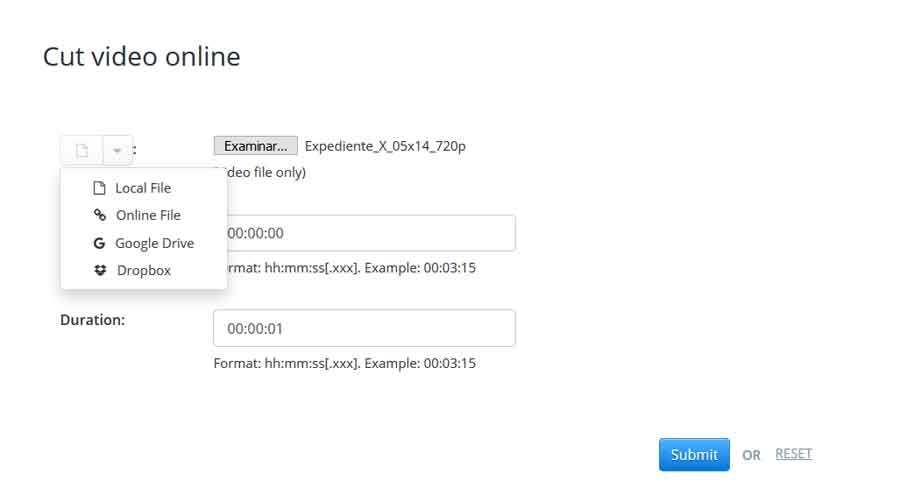This screenshot has width=900, height=488.
Task: Click the RESET link
Action: point(793,454)
